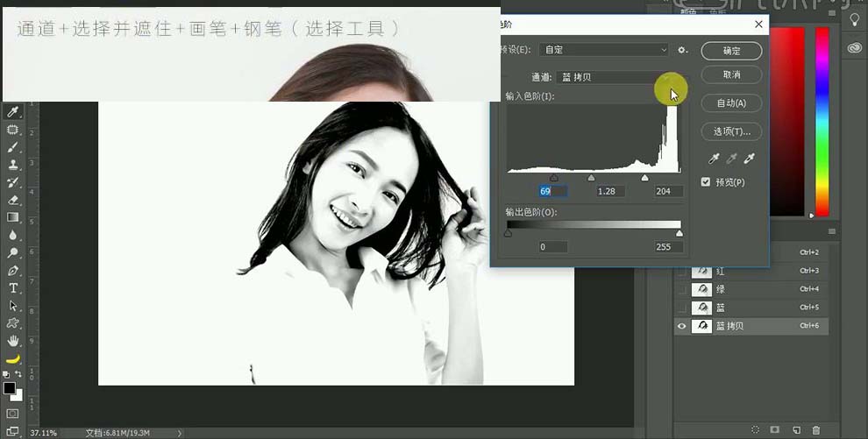Select the Blur (water drop) tool
Viewport: 868px width, 439px height.
coord(12,235)
